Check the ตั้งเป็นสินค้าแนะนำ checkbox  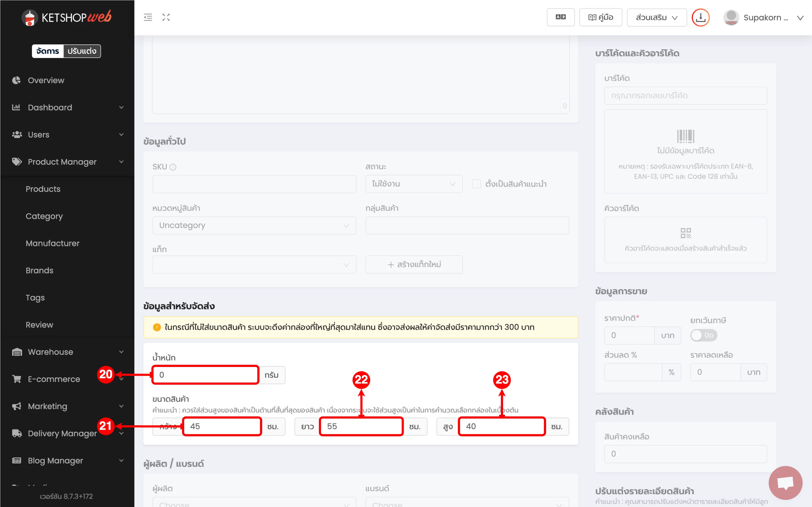coord(476,184)
